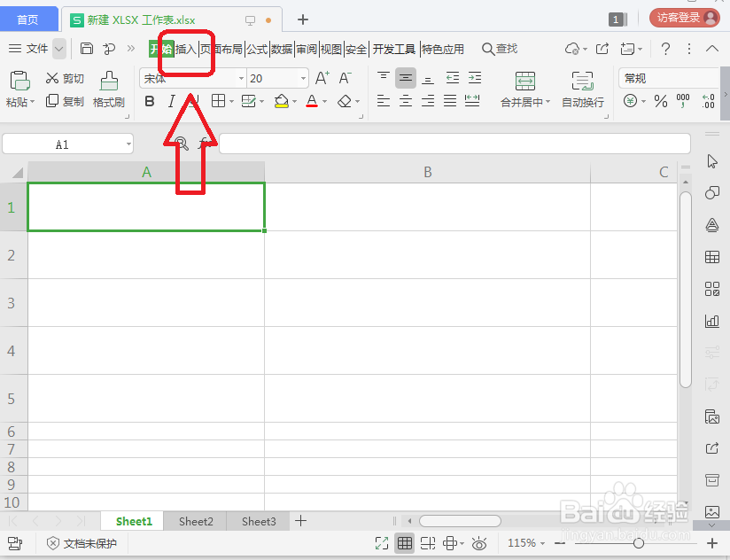Toggle italic formatting
730x560 pixels.
point(170,101)
